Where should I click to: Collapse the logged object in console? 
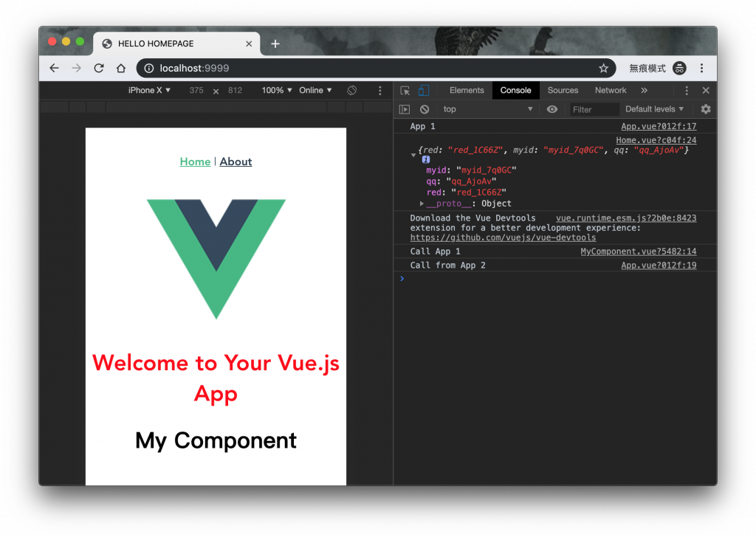pyautogui.click(x=413, y=155)
